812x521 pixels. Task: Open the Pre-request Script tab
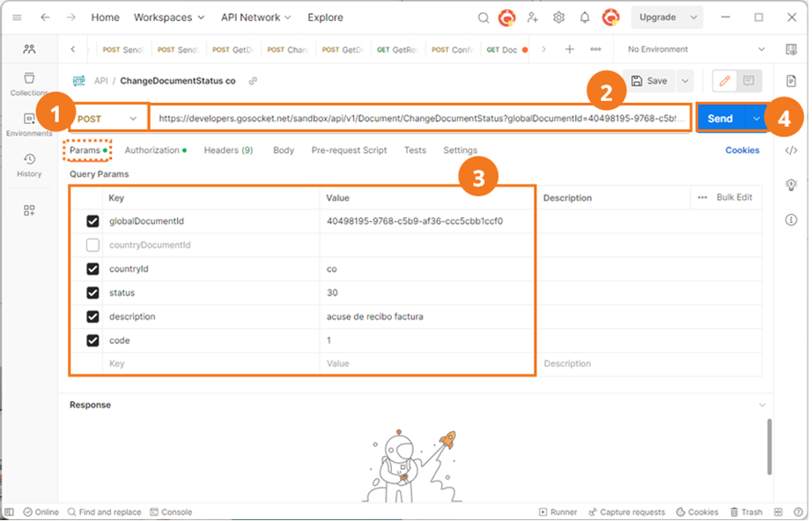pos(349,150)
